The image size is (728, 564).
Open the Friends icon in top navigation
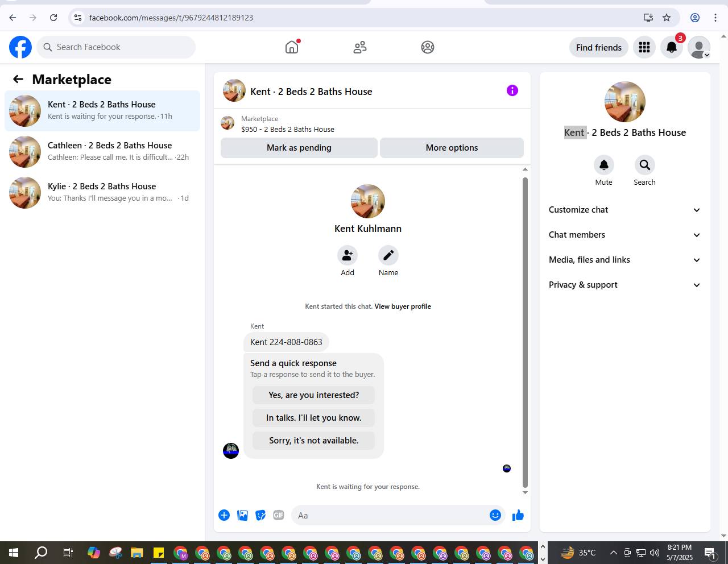point(360,47)
